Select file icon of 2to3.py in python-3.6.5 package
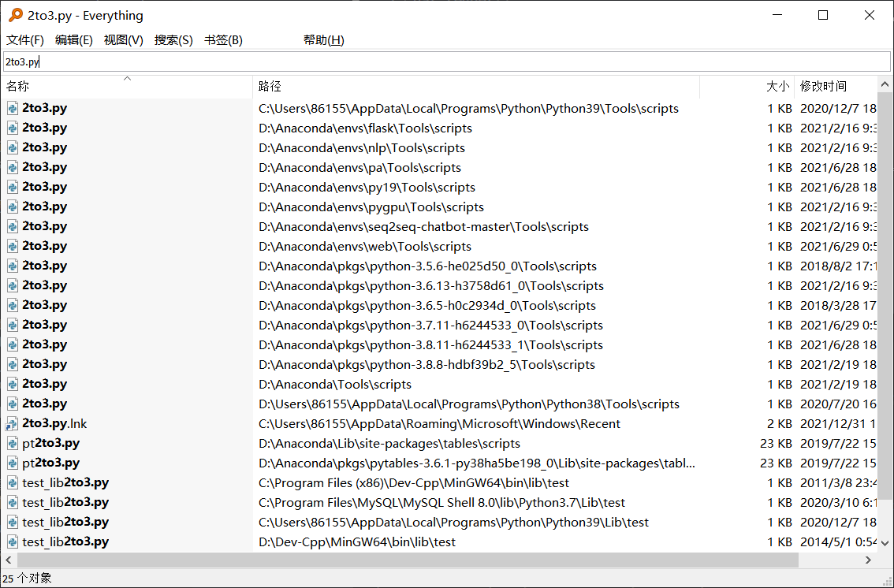The image size is (894, 588). coord(13,305)
